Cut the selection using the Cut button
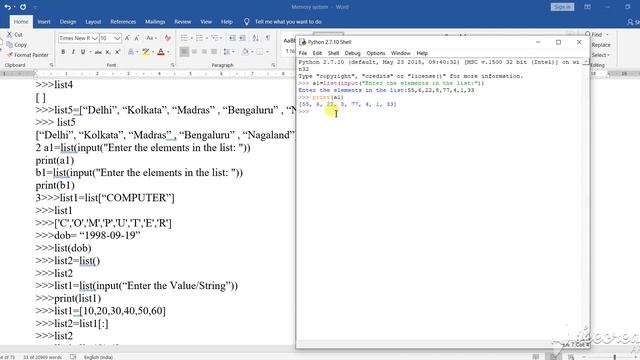Image resolution: width=640 pixels, height=360 pixels. (x=15, y=35)
